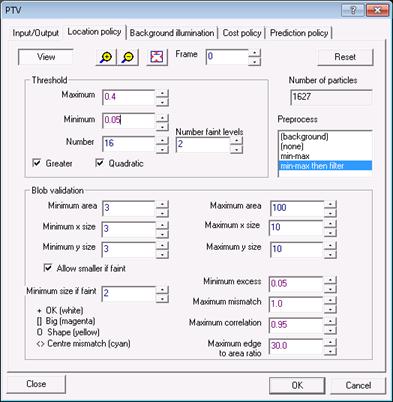The image size is (393, 402).
Task: Select (background) in Preprocess list
Action: 325,137
